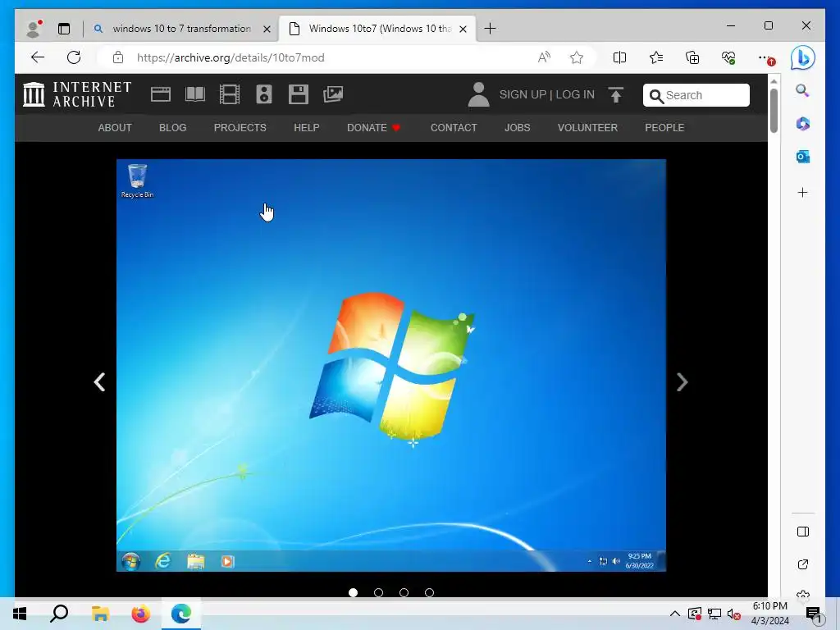The height and width of the screenshot is (630, 840).
Task: Click the muted volume tray icon
Action: click(x=734, y=614)
